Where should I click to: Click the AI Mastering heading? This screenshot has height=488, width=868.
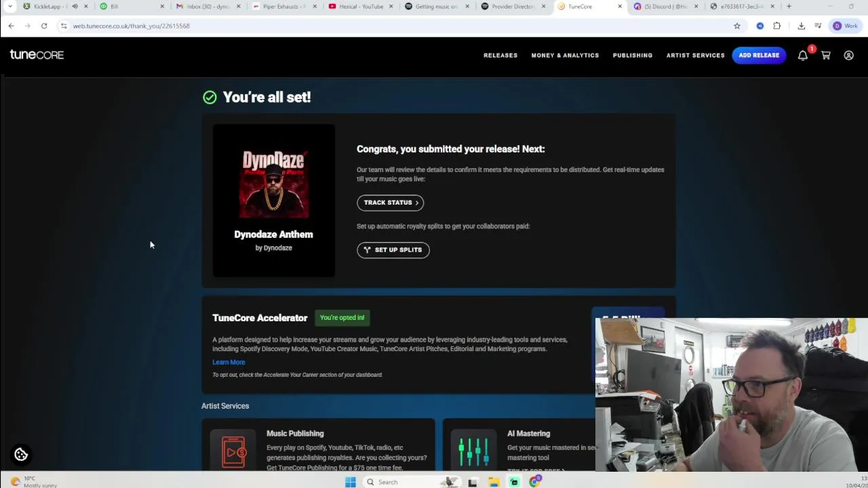(x=528, y=434)
